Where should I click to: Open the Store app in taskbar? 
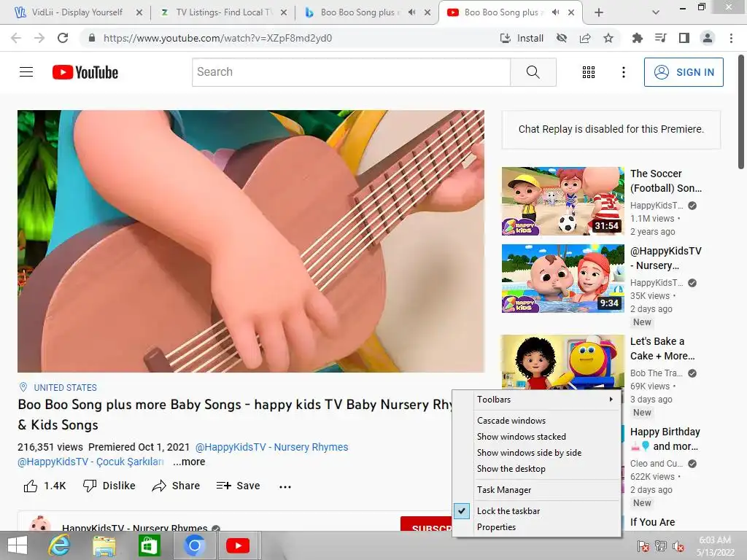tap(149, 545)
